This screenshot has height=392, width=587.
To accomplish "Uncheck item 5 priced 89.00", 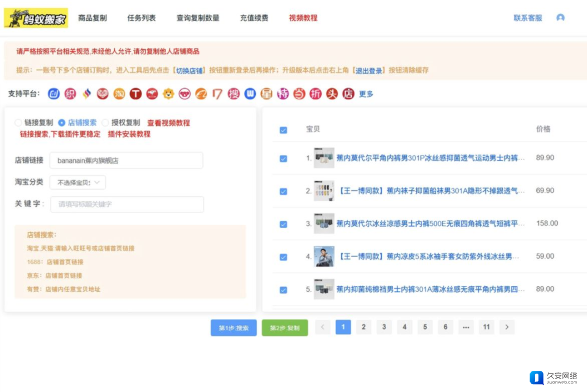I will (283, 290).
